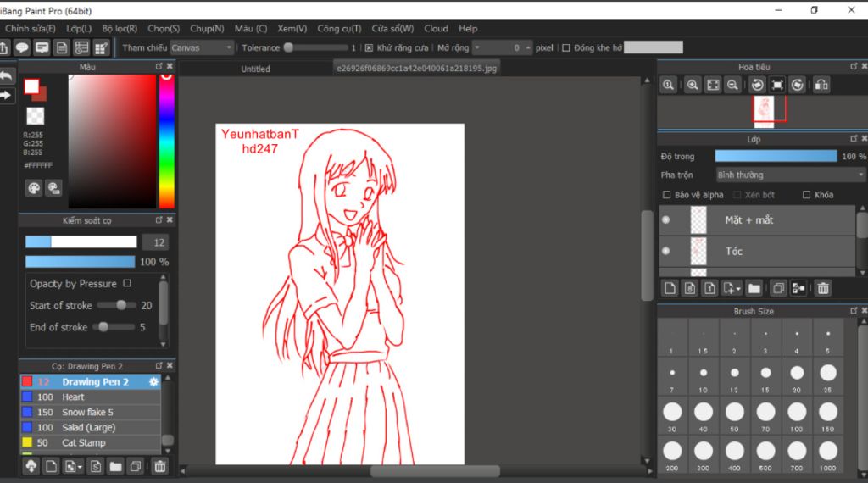Click the trash icon in the Lớp panel

pyautogui.click(x=822, y=288)
